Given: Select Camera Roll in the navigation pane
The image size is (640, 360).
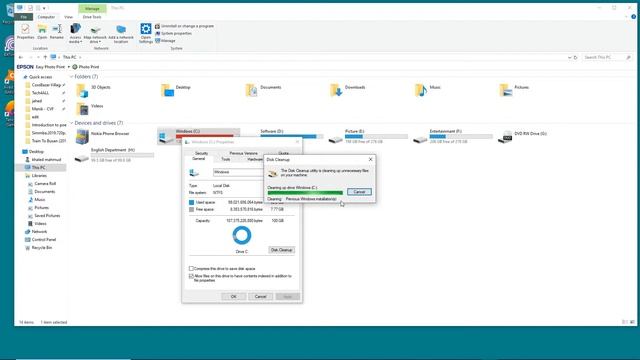Looking at the screenshot, I should [x=45, y=184].
